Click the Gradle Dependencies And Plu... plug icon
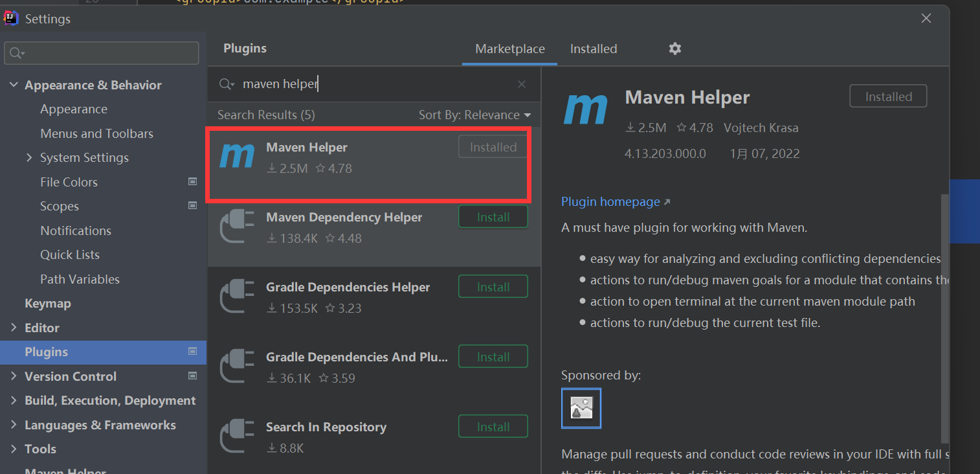980x474 pixels. click(237, 365)
